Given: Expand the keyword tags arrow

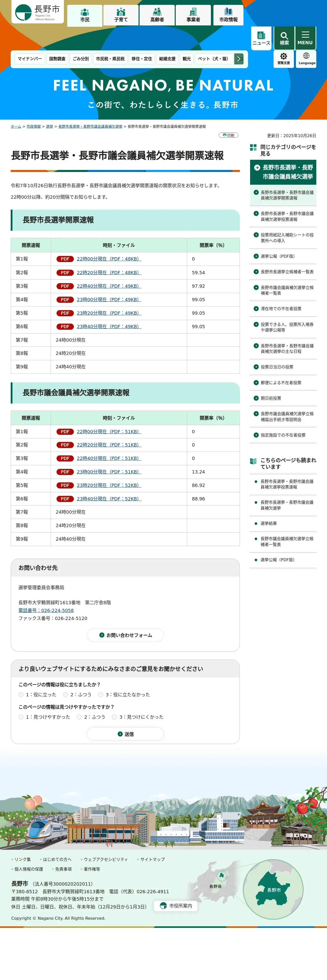Looking at the screenshot, I should (x=239, y=59).
